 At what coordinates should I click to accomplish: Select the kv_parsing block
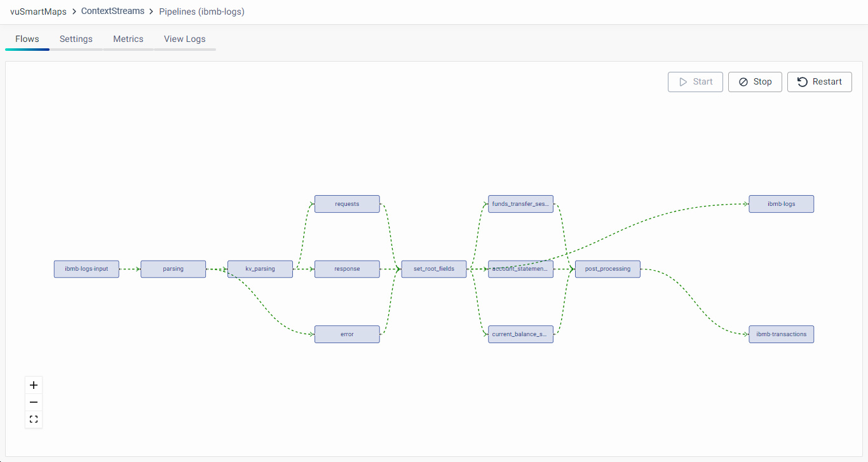(x=260, y=269)
